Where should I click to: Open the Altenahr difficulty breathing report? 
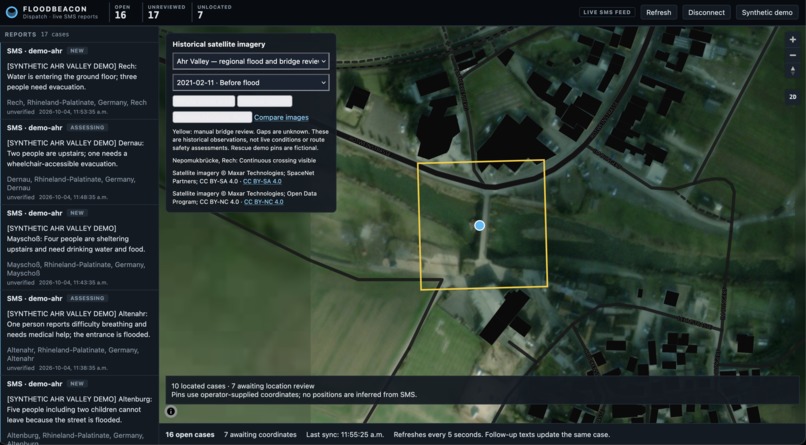click(79, 333)
